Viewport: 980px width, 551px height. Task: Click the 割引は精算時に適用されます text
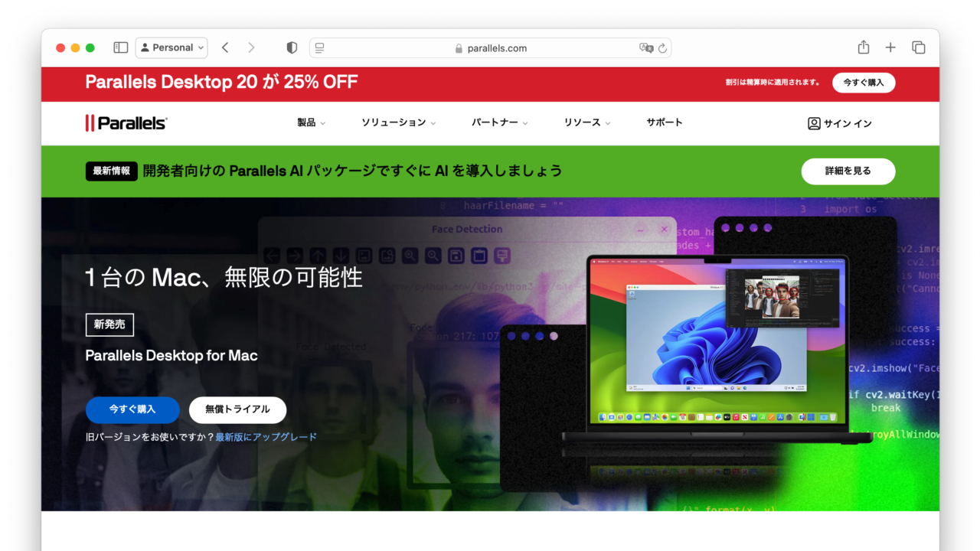[x=773, y=83]
